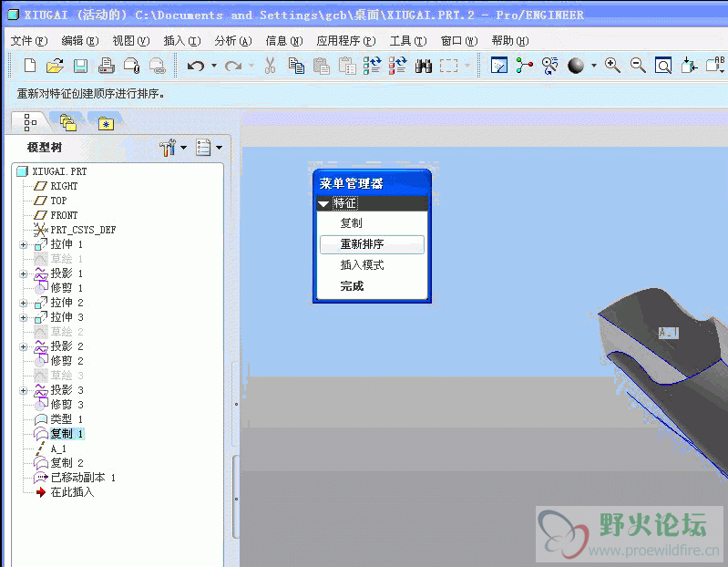
Task: Select PRT_CSYS_DEF in the model tree
Action: (83, 230)
